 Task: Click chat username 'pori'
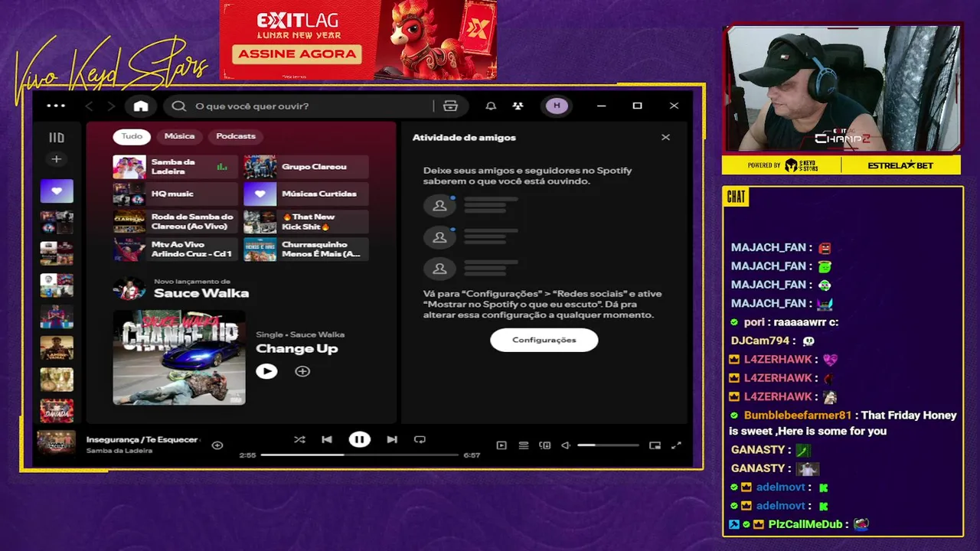pos(754,322)
